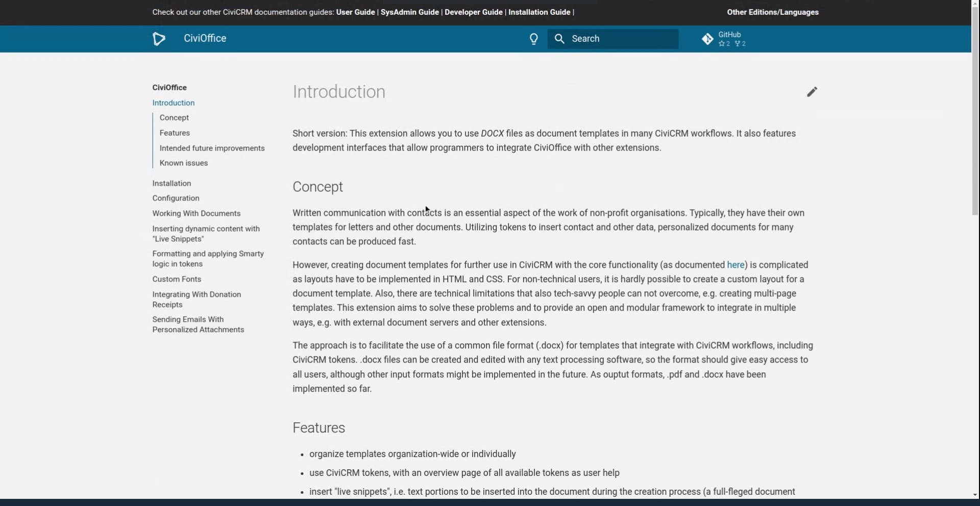Viewport: 980px width, 506px height.
Task: Toggle the light/dark mode bulb icon
Action: click(x=534, y=39)
